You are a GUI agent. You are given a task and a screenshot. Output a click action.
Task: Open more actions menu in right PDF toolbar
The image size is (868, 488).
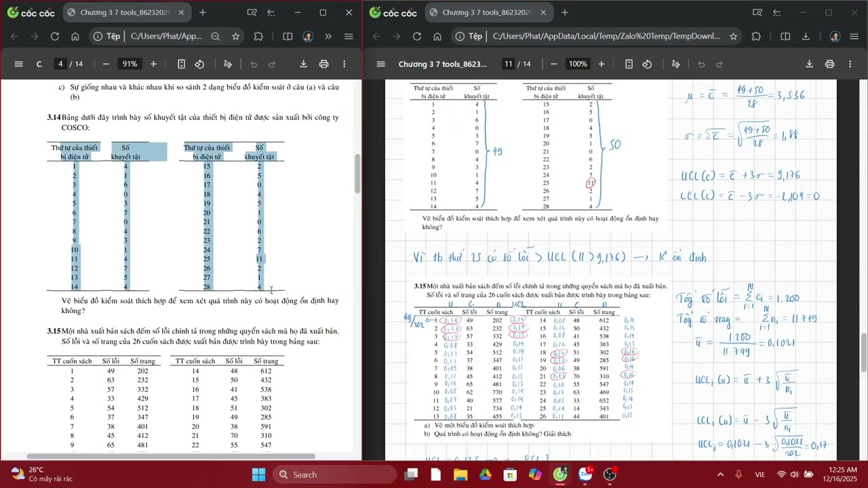pos(850,64)
